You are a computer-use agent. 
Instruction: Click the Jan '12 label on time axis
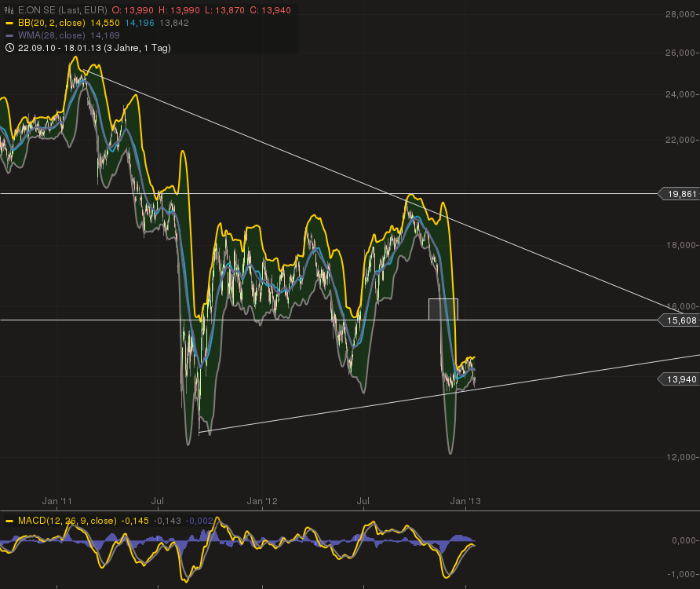(262, 500)
